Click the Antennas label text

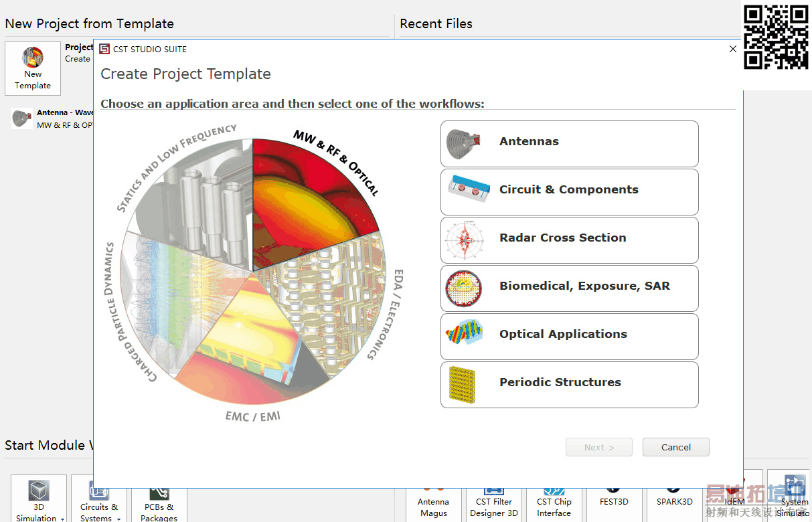[x=529, y=142]
